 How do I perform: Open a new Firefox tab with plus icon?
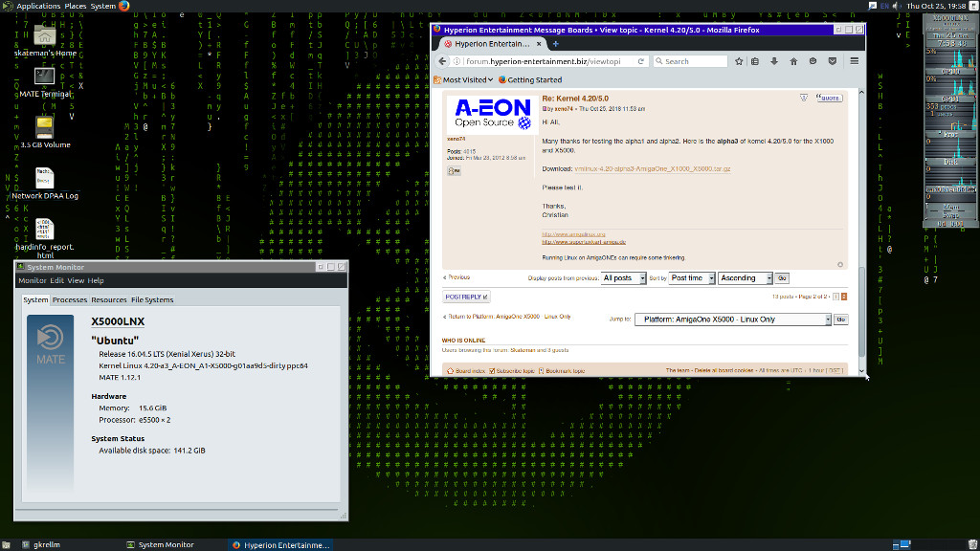pos(556,44)
